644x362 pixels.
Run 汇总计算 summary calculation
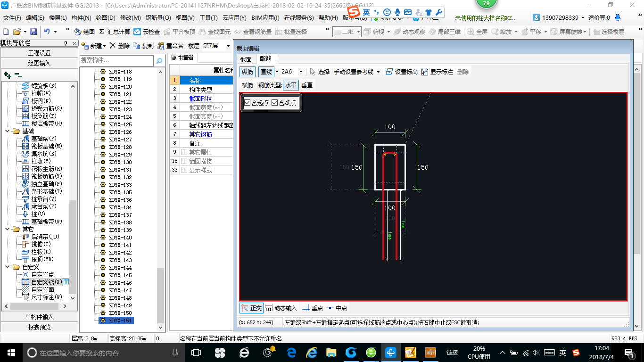(115, 32)
